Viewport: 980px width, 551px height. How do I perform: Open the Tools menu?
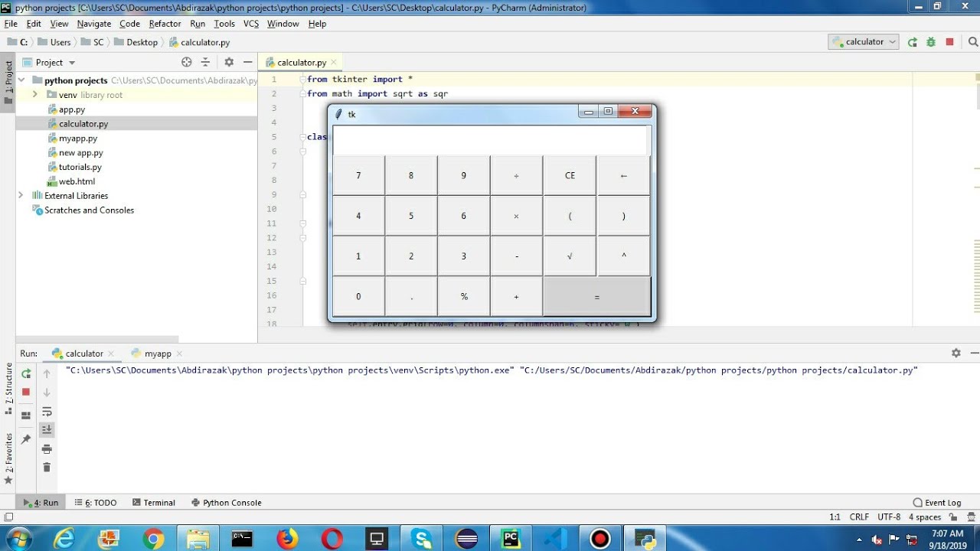(224, 24)
